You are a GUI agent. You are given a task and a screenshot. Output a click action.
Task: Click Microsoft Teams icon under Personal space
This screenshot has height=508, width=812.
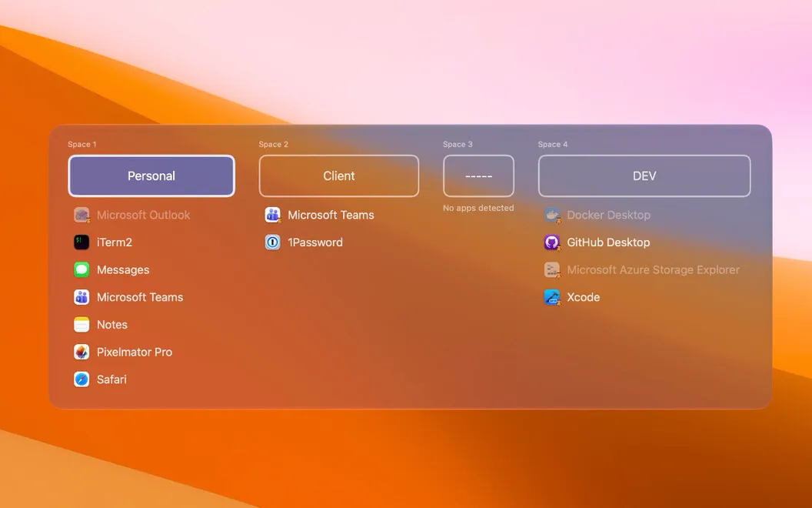click(82, 297)
